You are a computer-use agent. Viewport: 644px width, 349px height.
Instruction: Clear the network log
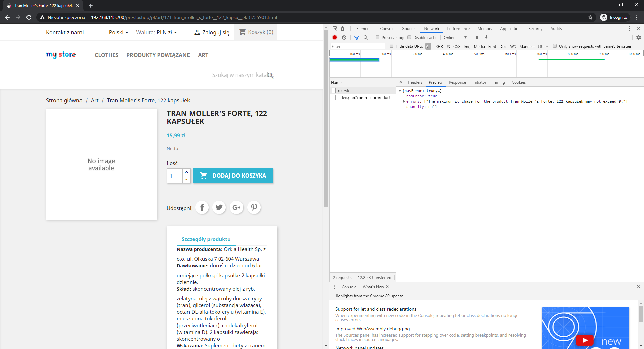344,37
